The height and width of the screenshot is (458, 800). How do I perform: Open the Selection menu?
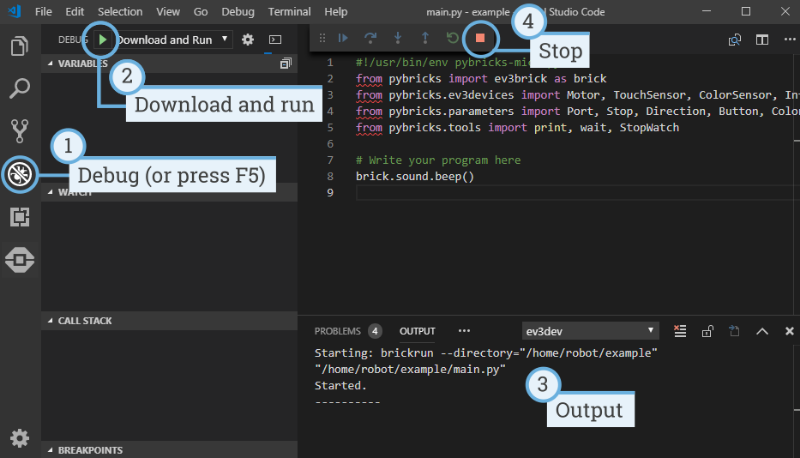pyautogui.click(x=120, y=12)
